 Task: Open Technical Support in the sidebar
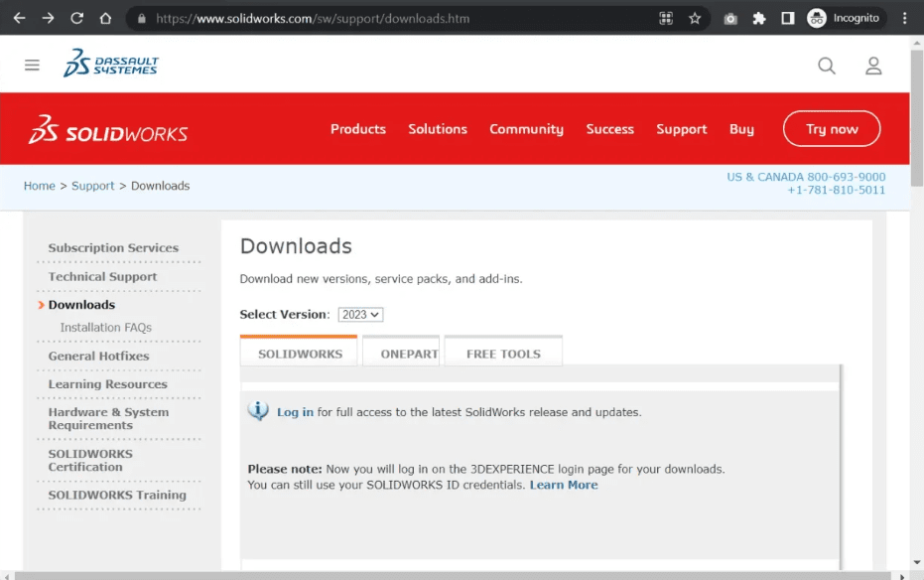[102, 276]
